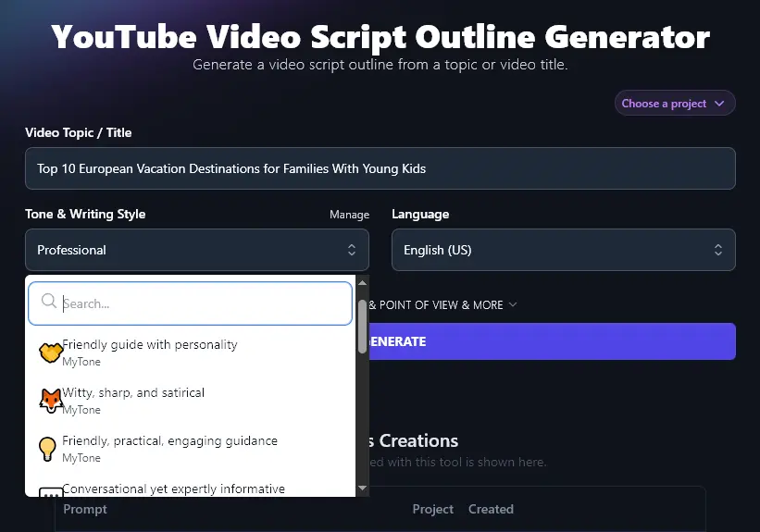Focus the tone Search field
Viewport: 760px width, 532px height.
pos(190,303)
